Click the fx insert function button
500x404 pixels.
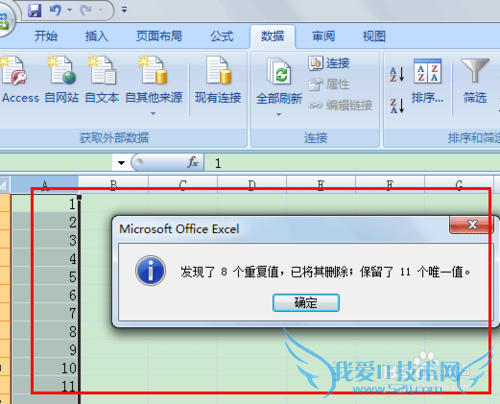193,163
